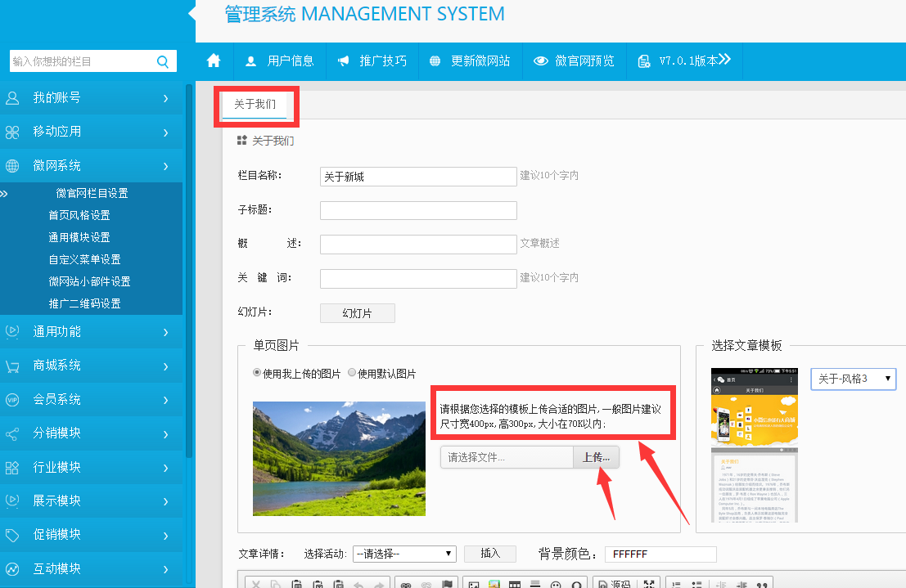Open the 关于-风格3 template dropdown

coord(853,379)
